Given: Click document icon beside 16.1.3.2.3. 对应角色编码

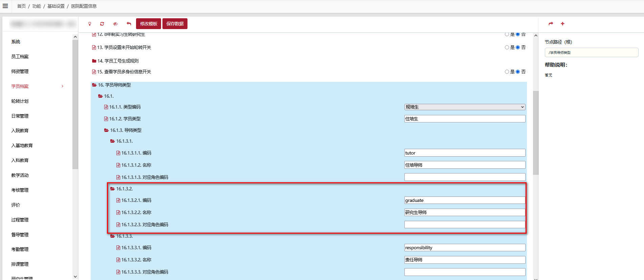Looking at the screenshot, I should 118,225.
